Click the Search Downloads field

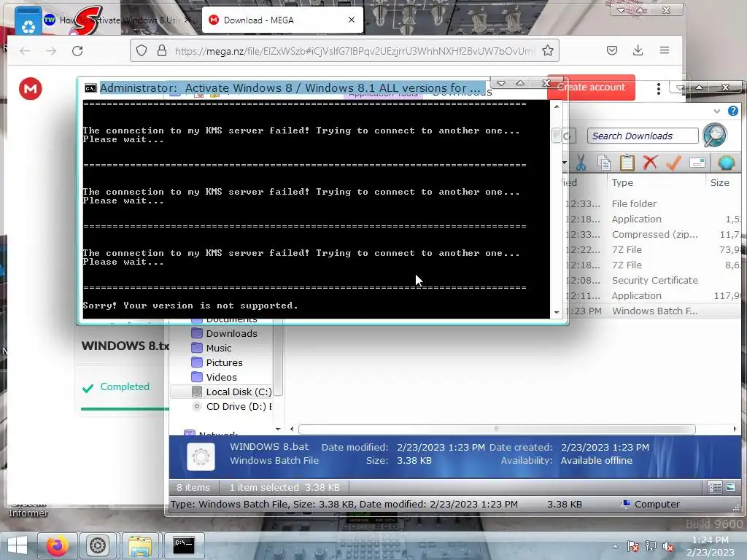coord(642,136)
